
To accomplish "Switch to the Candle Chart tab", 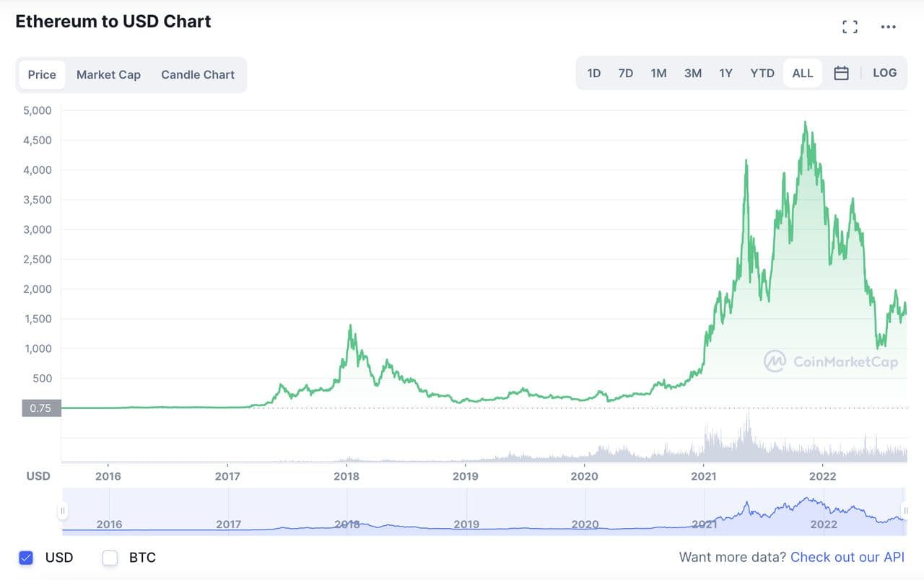I will click(198, 75).
